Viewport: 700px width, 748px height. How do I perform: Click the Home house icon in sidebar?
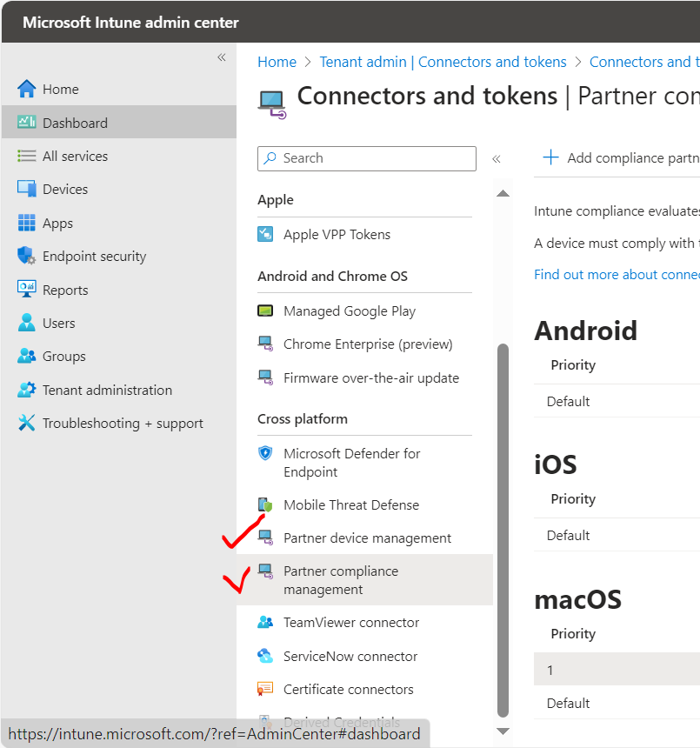(26, 89)
